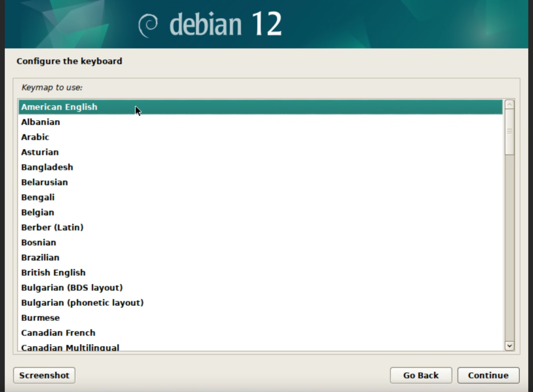Image resolution: width=533 pixels, height=392 pixels.
Task: Click the scrollbar down arrow
Action: tap(510, 346)
